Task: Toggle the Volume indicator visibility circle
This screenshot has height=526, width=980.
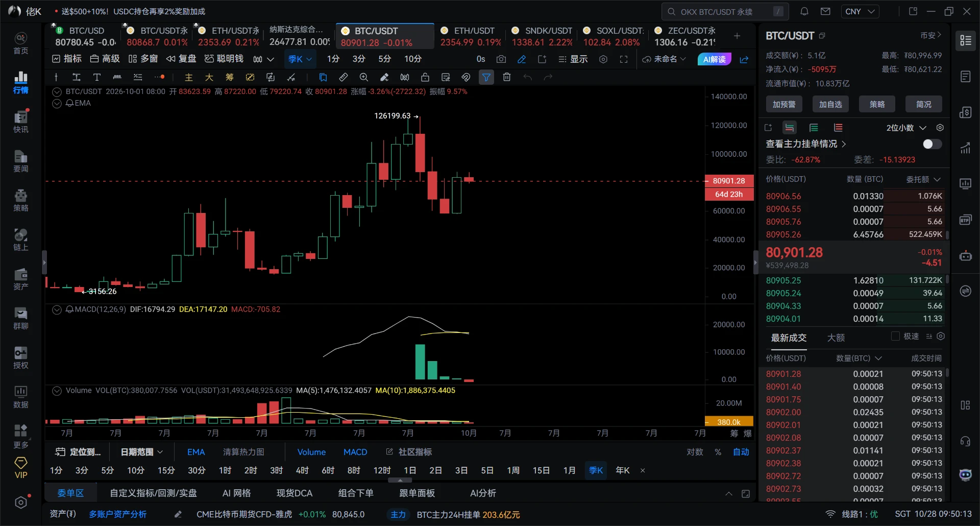Action: pyautogui.click(x=57, y=391)
